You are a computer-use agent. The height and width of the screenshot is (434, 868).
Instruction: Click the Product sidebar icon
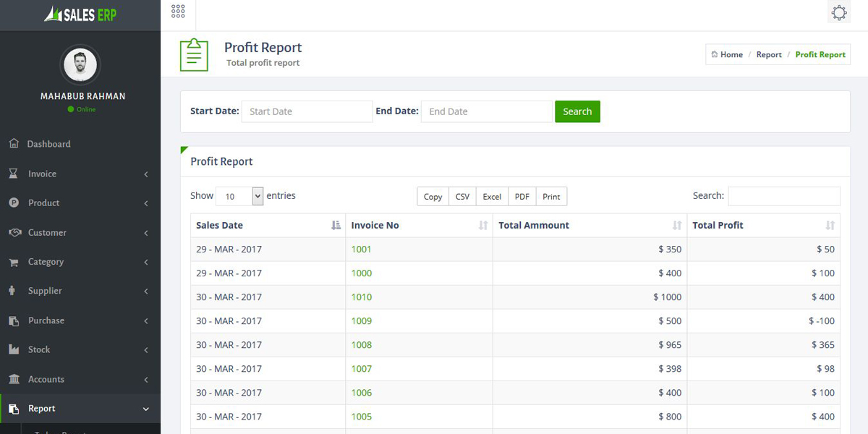tap(14, 203)
